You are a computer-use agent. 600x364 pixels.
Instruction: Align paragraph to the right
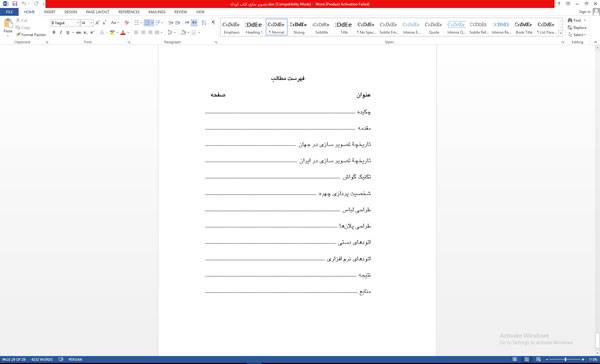[x=150, y=33]
